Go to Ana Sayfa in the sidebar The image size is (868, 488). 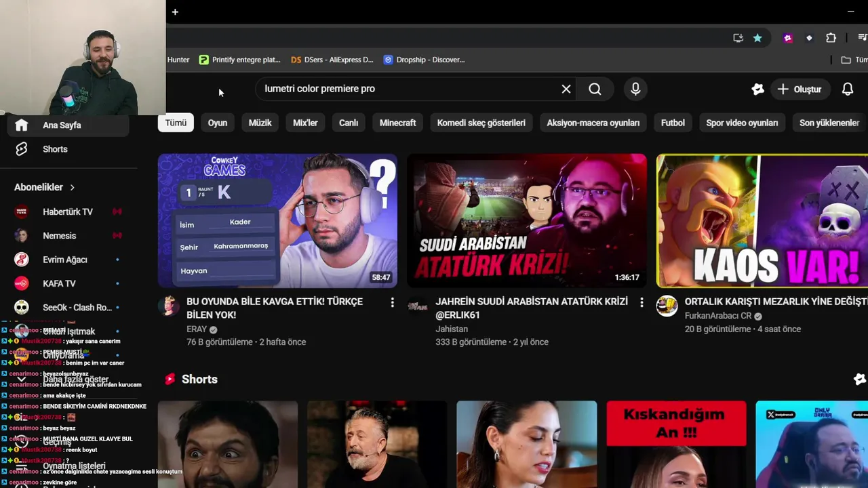68,125
